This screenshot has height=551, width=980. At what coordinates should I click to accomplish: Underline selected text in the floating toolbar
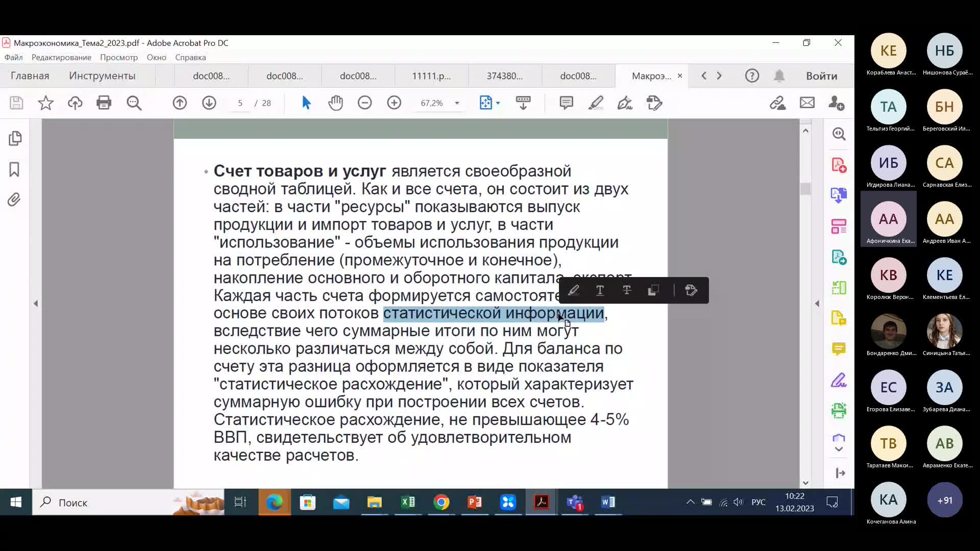click(x=600, y=290)
